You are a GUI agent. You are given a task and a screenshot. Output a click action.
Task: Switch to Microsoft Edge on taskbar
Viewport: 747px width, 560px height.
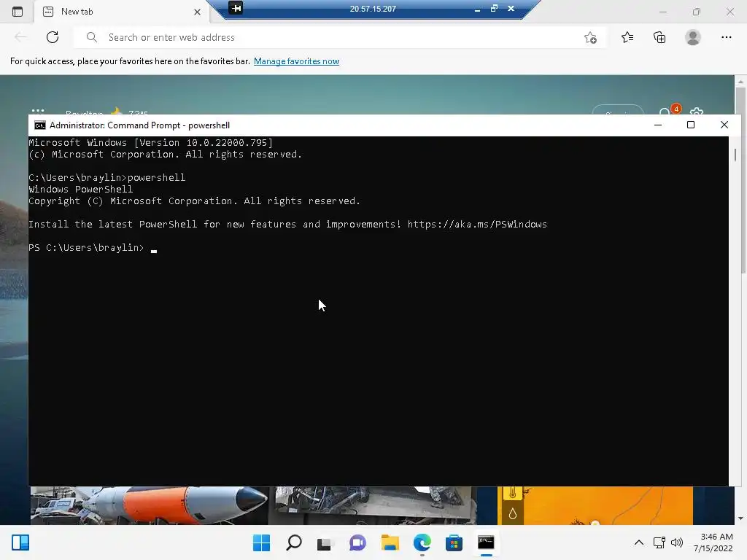pos(422,542)
